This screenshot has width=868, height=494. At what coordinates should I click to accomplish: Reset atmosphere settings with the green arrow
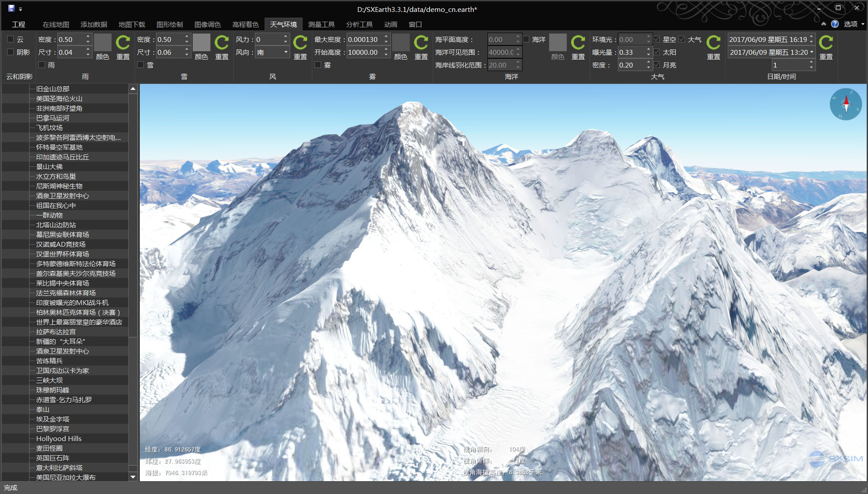713,43
